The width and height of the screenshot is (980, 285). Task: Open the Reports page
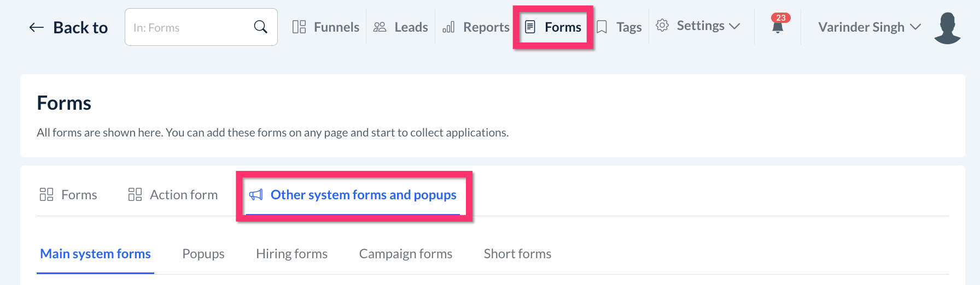(476, 27)
